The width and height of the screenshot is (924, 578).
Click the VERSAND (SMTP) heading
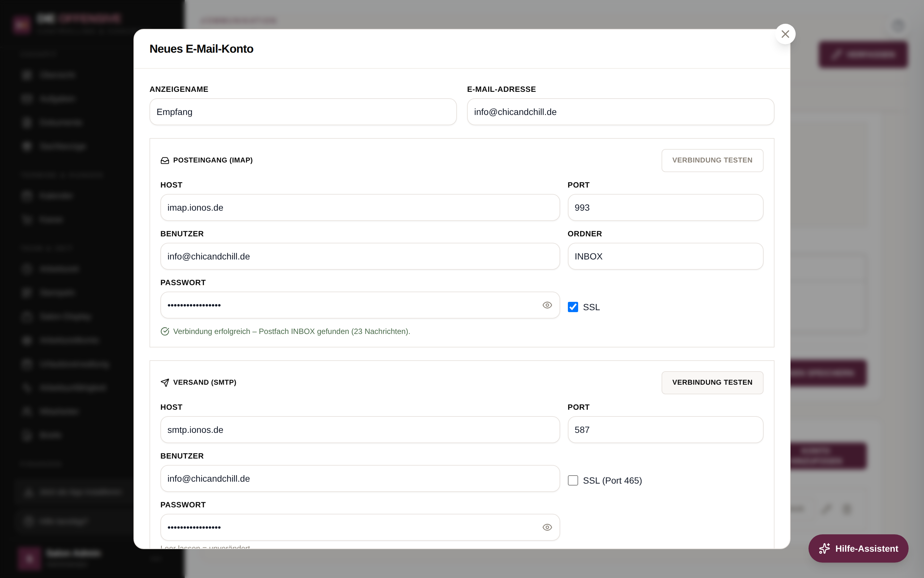click(x=205, y=382)
